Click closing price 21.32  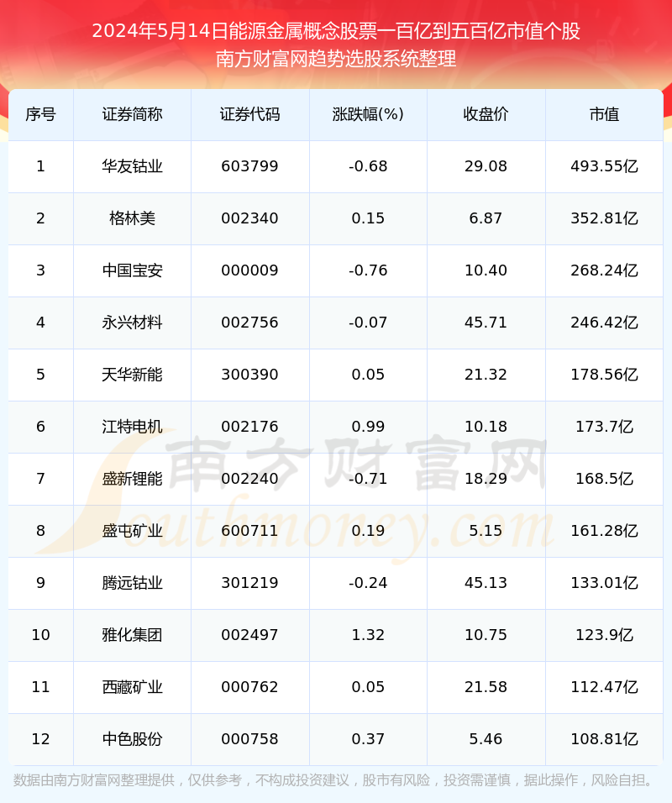[486, 375]
